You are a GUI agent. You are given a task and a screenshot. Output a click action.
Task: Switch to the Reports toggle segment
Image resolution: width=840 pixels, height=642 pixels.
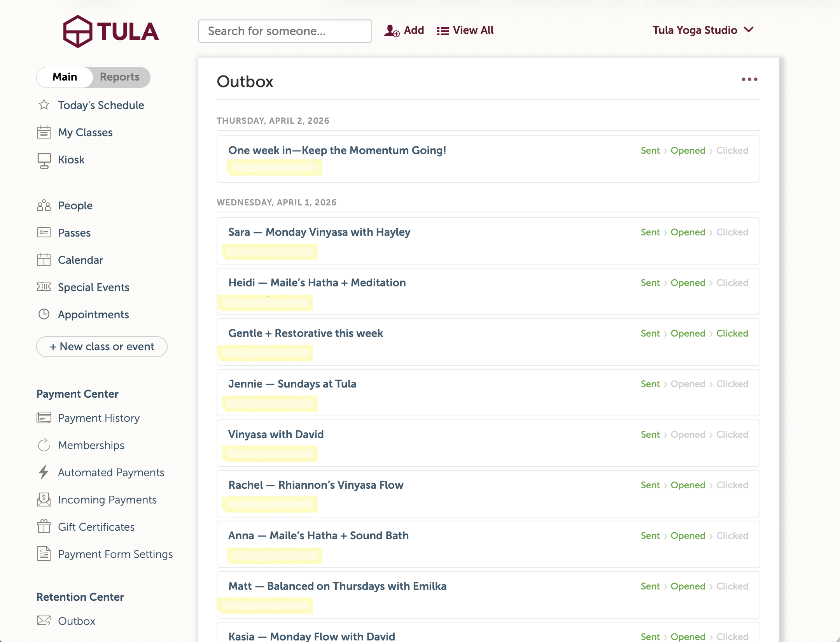click(x=119, y=77)
